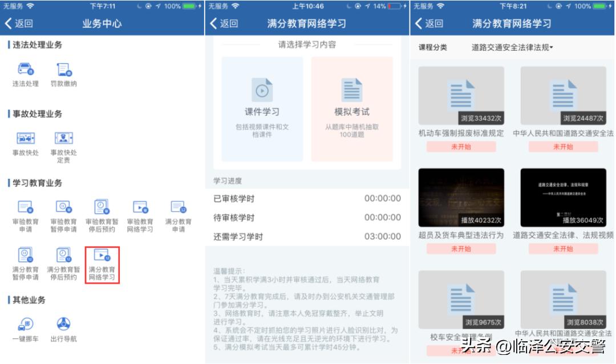
Task: Open 机动车强制报废标准规定 course thumbnail
Action: pyautogui.click(x=460, y=95)
